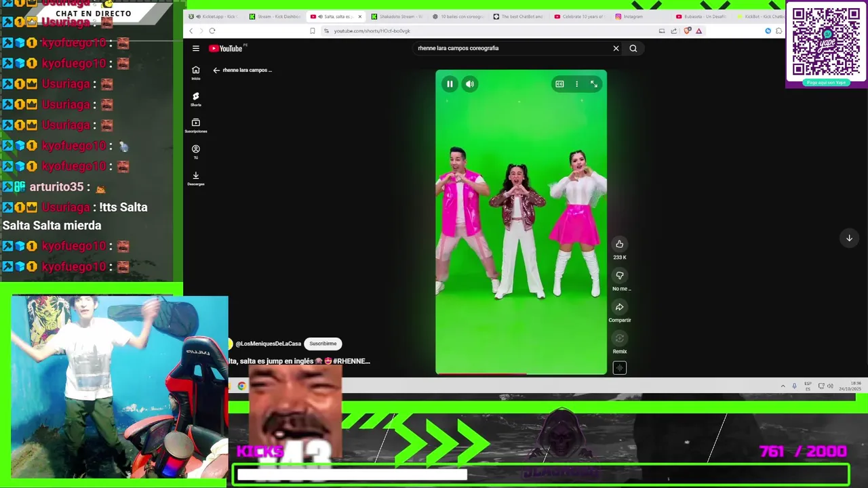Bookmark this page in the address bar
Screen dimensions: 868x488
click(312, 30)
